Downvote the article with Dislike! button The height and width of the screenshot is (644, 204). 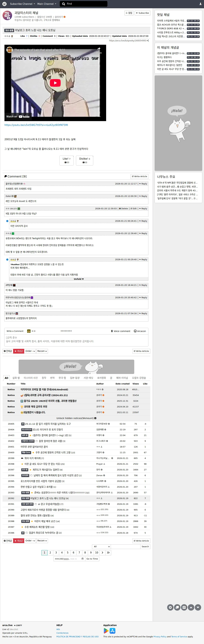pyautogui.click(x=84, y=161)
